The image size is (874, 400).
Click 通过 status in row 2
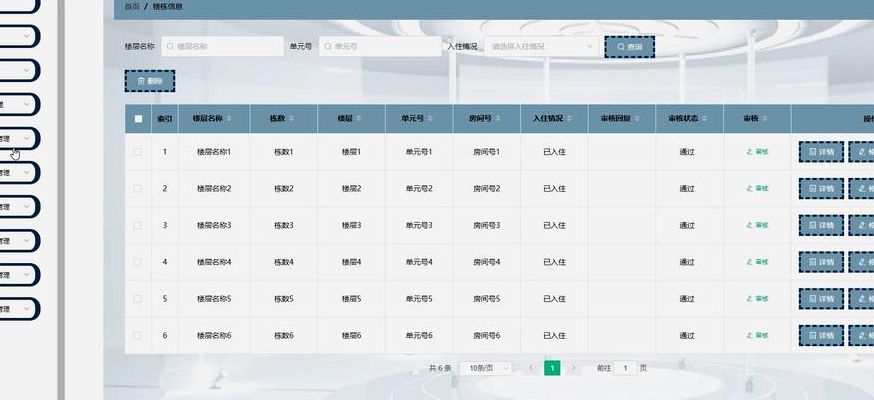[687, 188]
